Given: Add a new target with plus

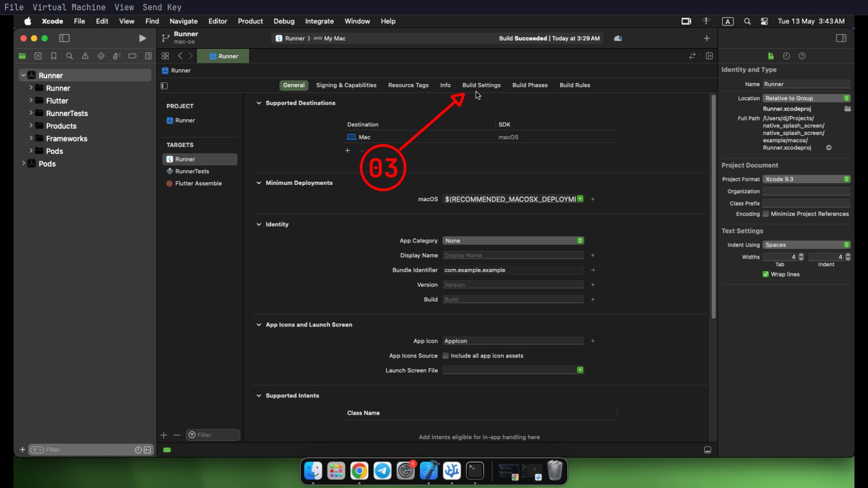Looking at the screenshot, I should 164,435.
